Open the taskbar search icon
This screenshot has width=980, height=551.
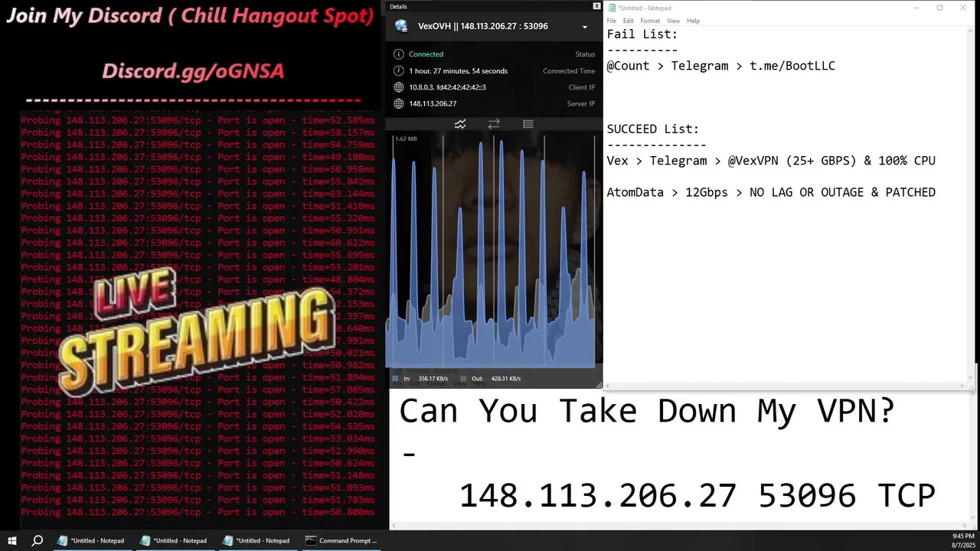[x=37, y=540]
